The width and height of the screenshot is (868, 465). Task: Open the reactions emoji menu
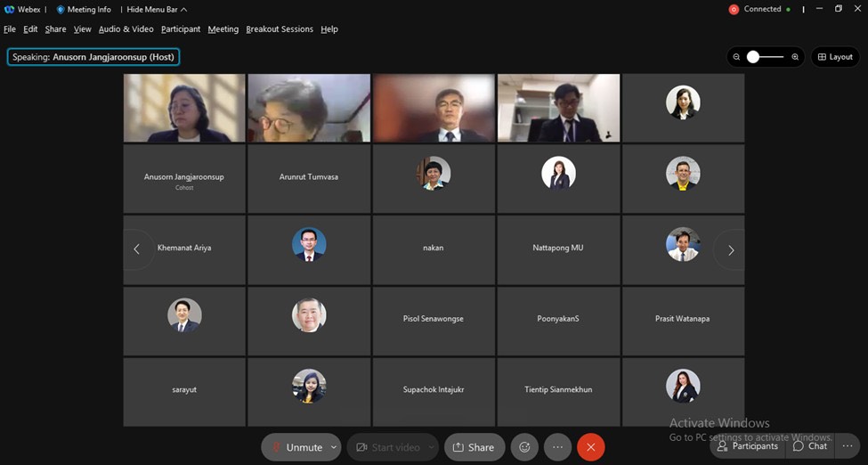coord(524,447)
